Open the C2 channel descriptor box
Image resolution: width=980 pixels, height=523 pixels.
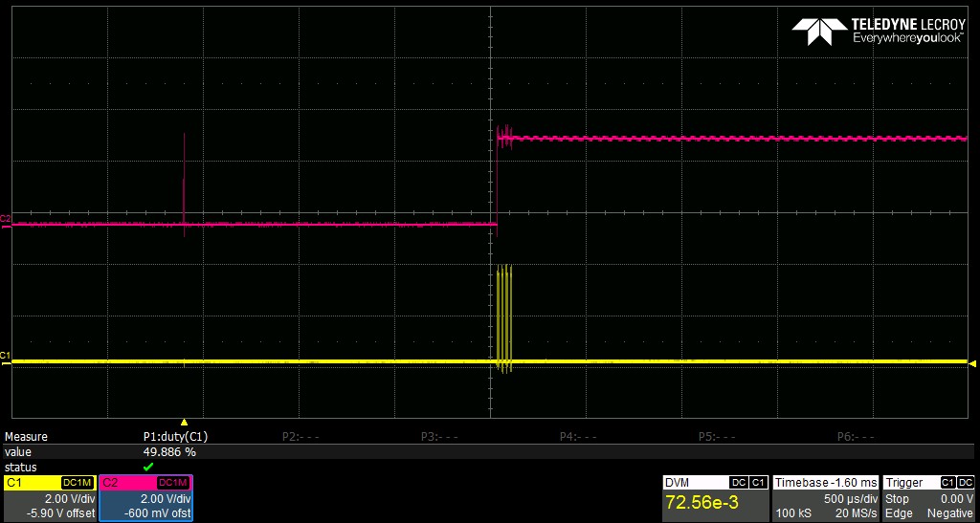[x=146, y=498]
